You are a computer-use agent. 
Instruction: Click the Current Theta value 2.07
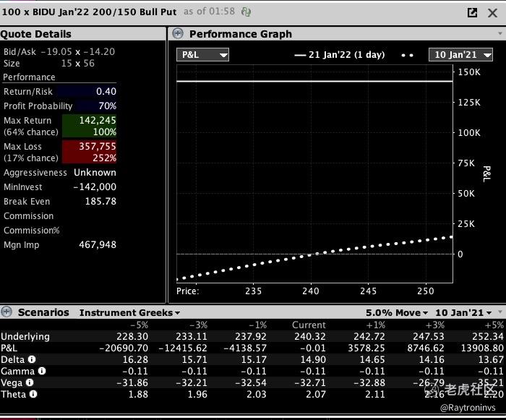316,395
